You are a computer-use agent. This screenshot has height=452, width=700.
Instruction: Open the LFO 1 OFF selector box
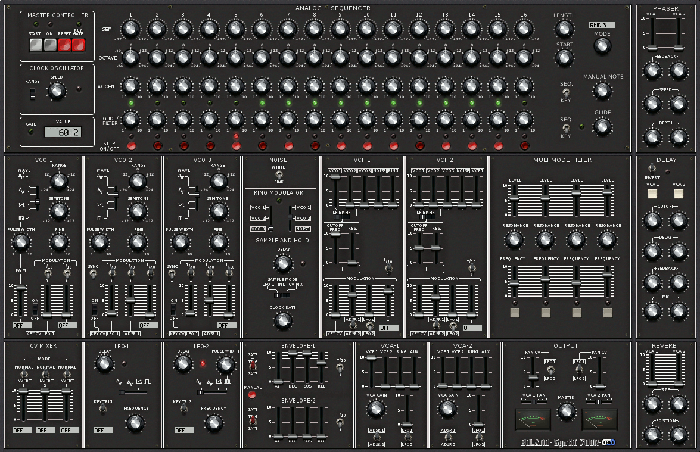click(103, 430)
